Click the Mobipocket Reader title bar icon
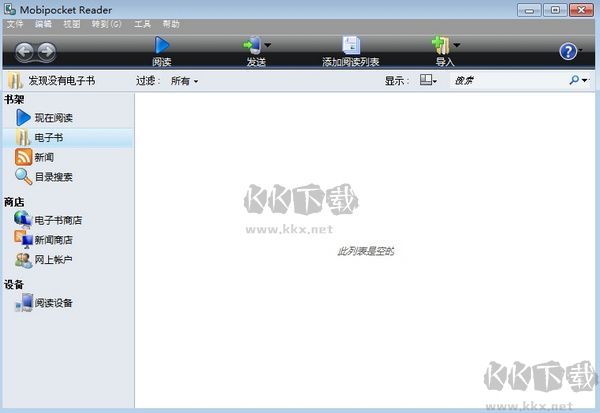 [10, 9]
